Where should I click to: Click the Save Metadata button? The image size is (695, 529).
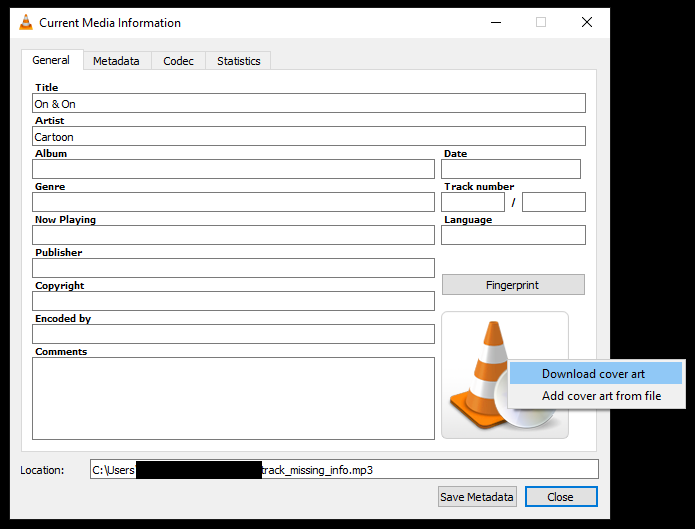477,497
